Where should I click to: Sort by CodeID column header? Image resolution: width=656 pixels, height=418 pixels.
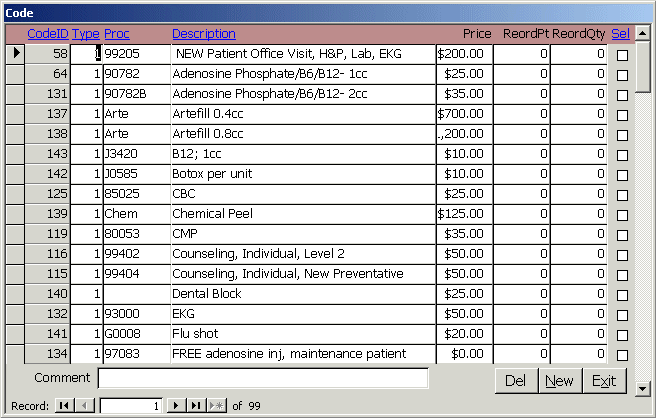[47, 34]
